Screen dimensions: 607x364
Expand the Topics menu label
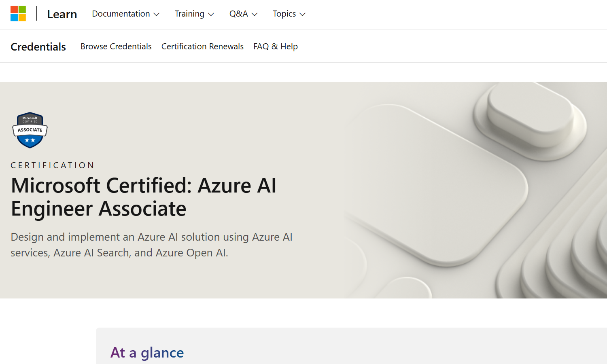pyautogui.click(x=284, y=14)
